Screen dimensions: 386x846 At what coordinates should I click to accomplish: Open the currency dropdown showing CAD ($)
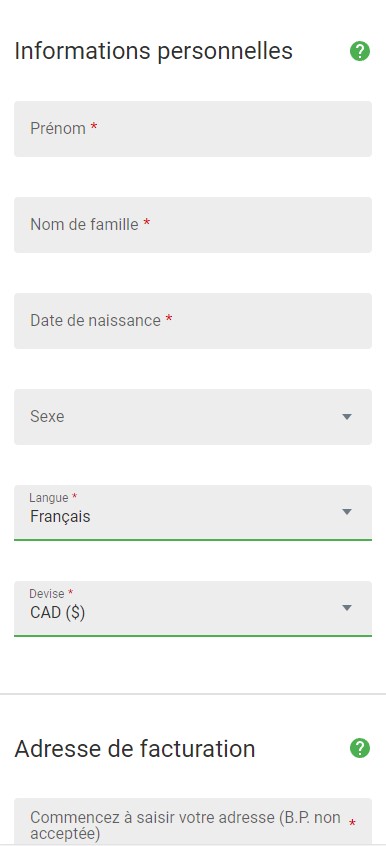click(x=193, y=609)
